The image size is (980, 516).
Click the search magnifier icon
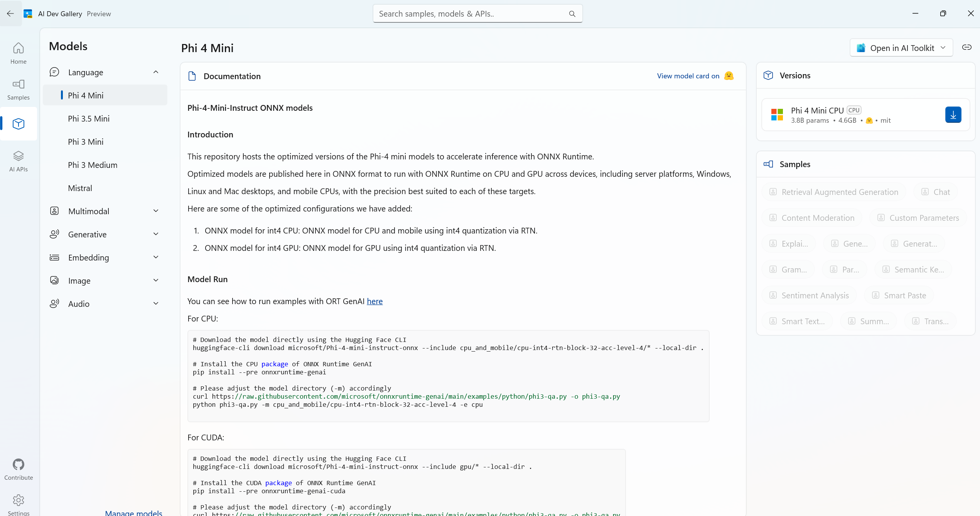(x=572, y=14)
